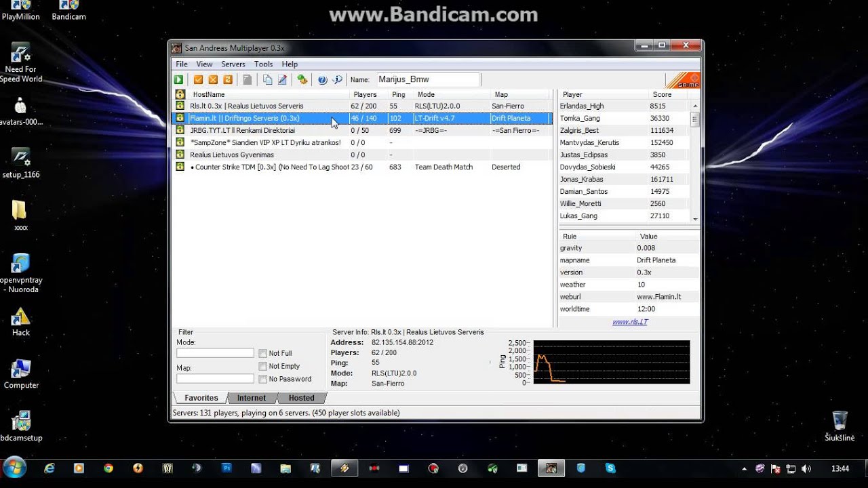The image size is (868, 488).
Task: Click the Add Server checkmark icon
Action: click(x=198, y=80)
